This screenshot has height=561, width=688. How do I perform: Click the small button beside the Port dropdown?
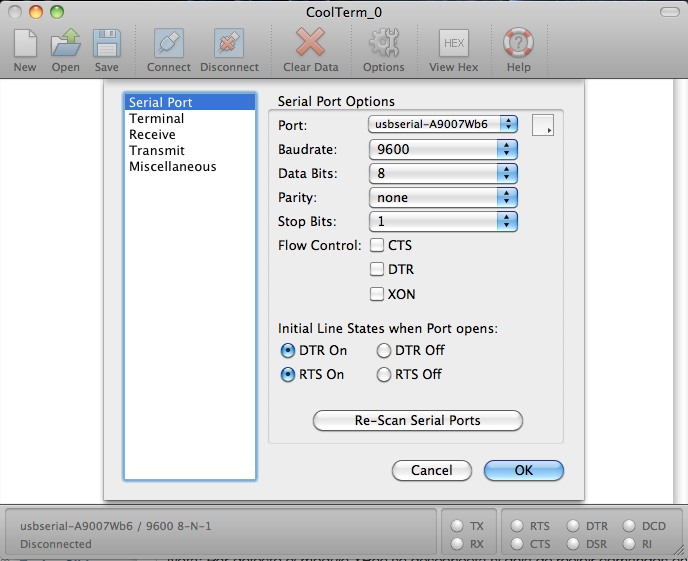point(543,125)
